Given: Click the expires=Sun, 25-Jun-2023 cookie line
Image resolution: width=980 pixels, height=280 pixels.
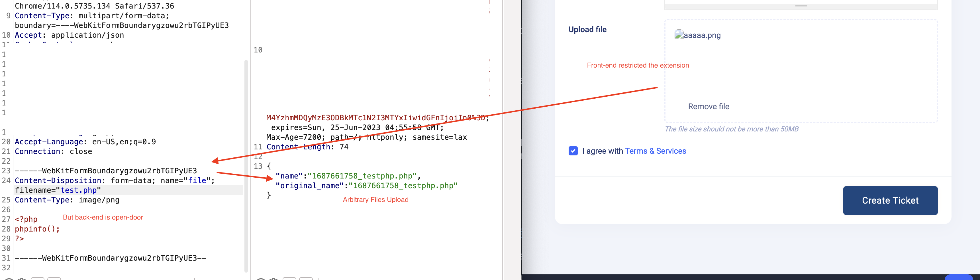Looking at the screenshot, I should (x=357, y=128).
